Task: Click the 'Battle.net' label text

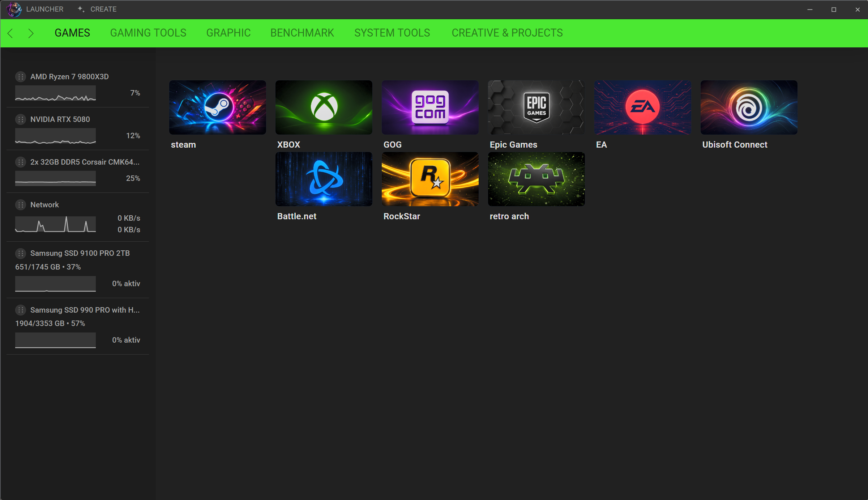Action: 297,216
